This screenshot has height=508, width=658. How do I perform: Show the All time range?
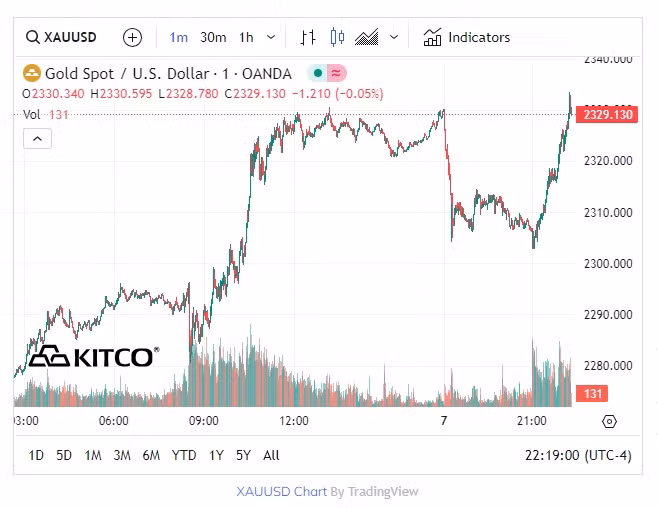pyautogui.click(x=271, y=456)
